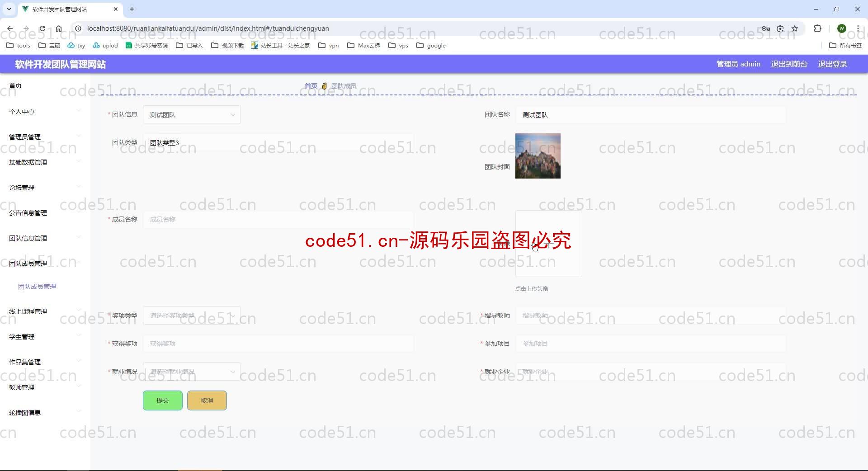Click the 参加项目 input field
This screenshot has width=868, height=471.
pos(651,344)
